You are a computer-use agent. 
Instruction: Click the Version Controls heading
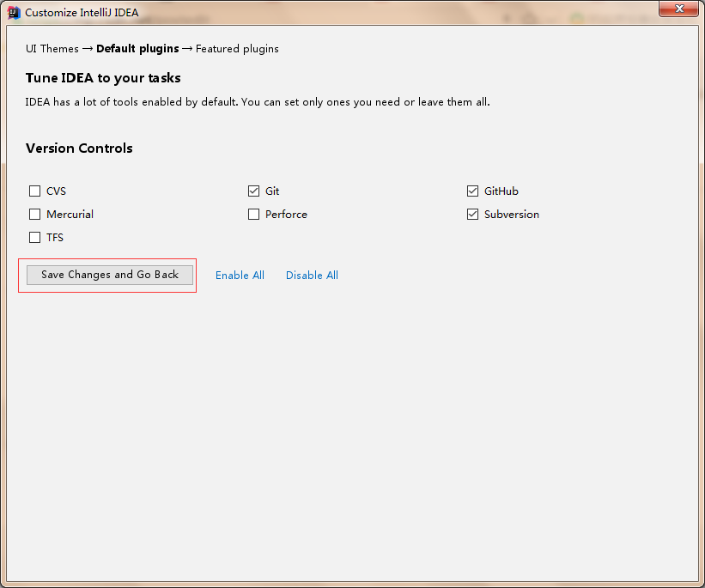[x=79, y=149]
